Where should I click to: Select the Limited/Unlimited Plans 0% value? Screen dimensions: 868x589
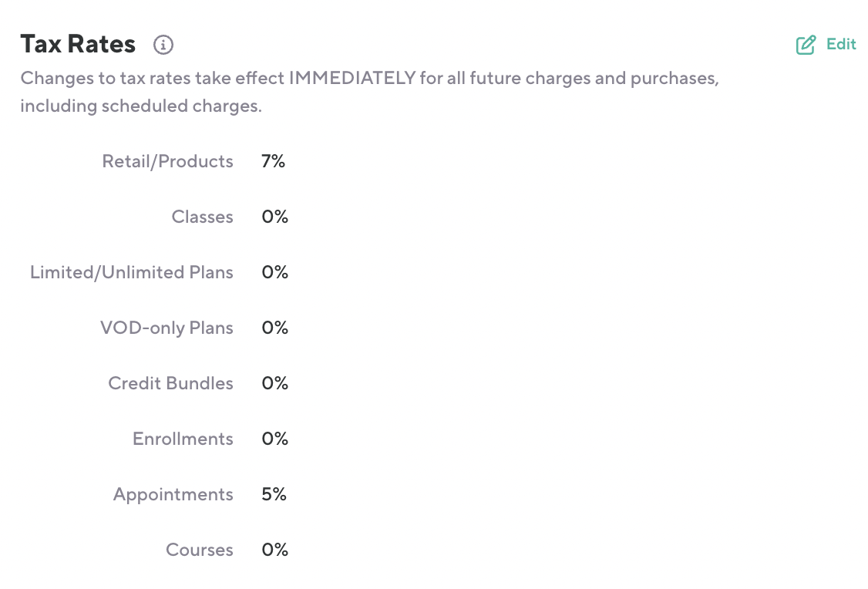click(x=274, y=272)
